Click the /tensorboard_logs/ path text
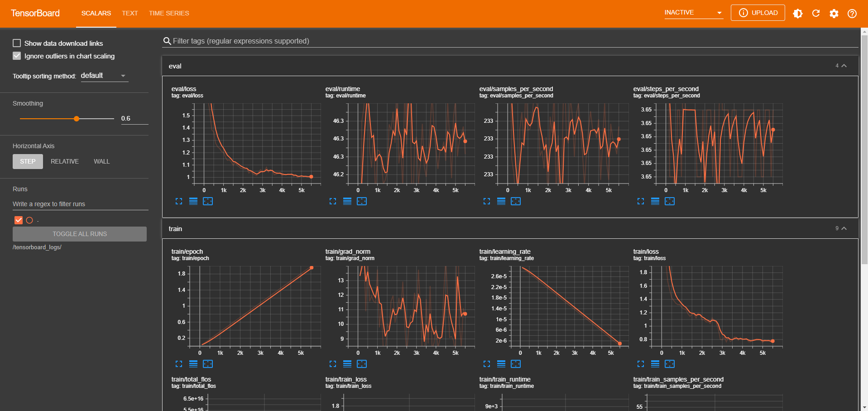The height and width of the screenshot is (411, 868). click(x=37, y=247)
